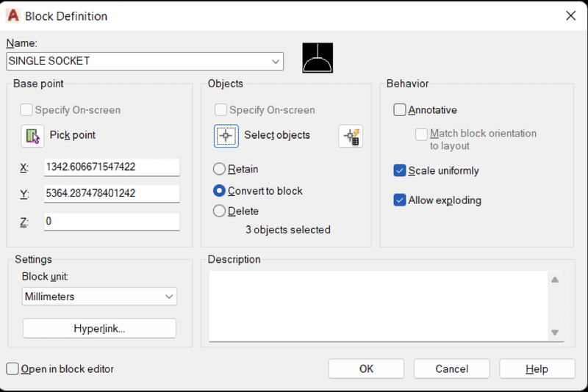Open the Quick Select filter icon
This screenshot has width=588, height=392.
(x=351, y=136)
